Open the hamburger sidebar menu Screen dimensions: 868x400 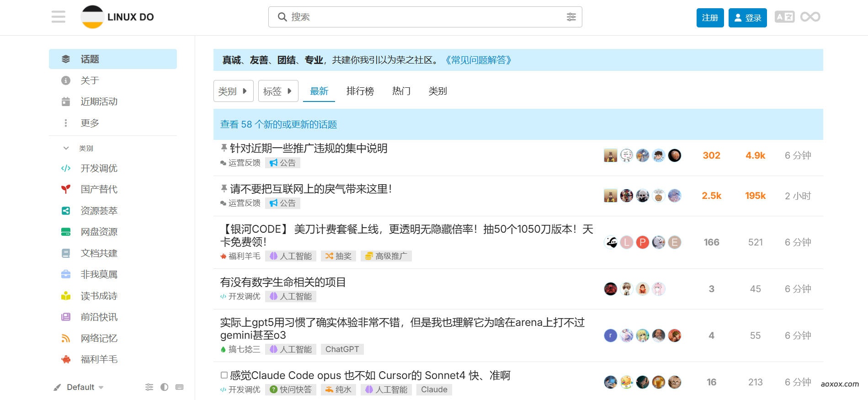tap(59, 17)
